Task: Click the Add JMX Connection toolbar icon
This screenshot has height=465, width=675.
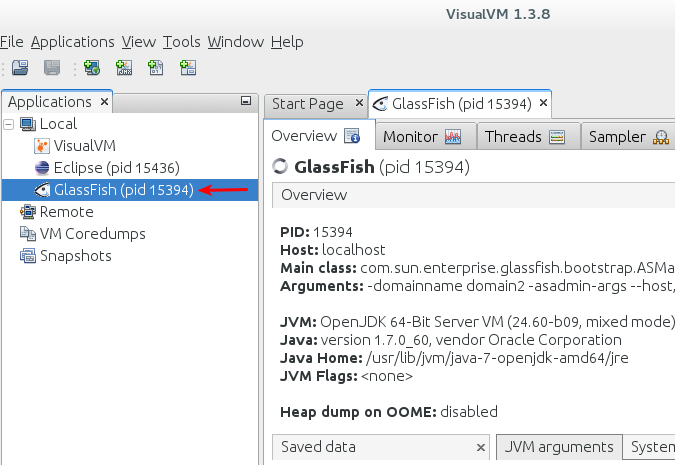Action: pyautogui.click(x=124, y=68)
